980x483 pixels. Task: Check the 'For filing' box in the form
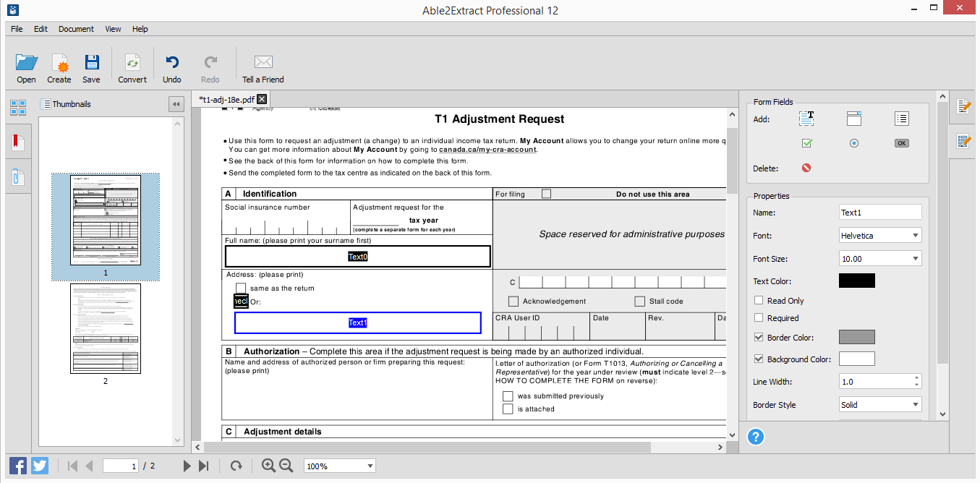click(x=546, y=194)
